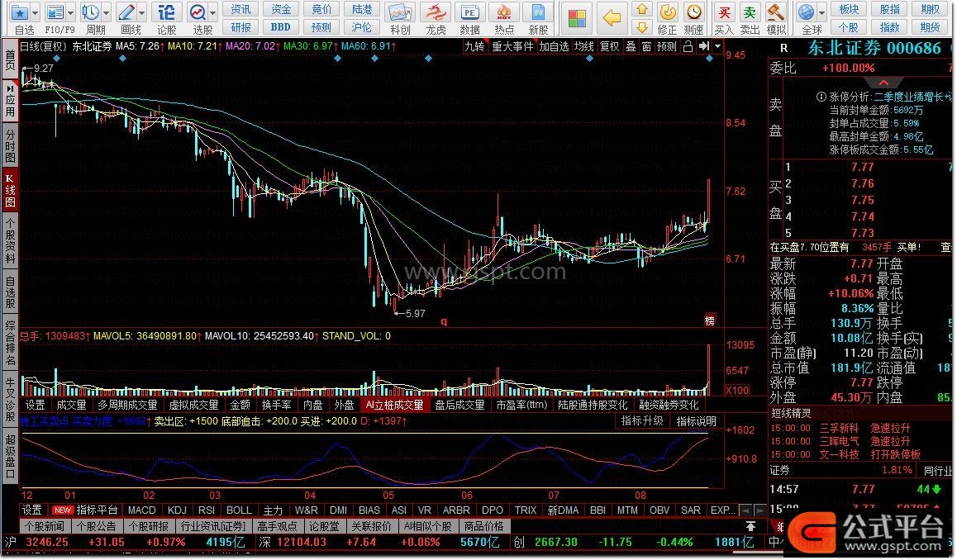The height and width of the screenshot is (560, 957).
Task: Click 加自选 to add to watchlist
Action: 555,46
